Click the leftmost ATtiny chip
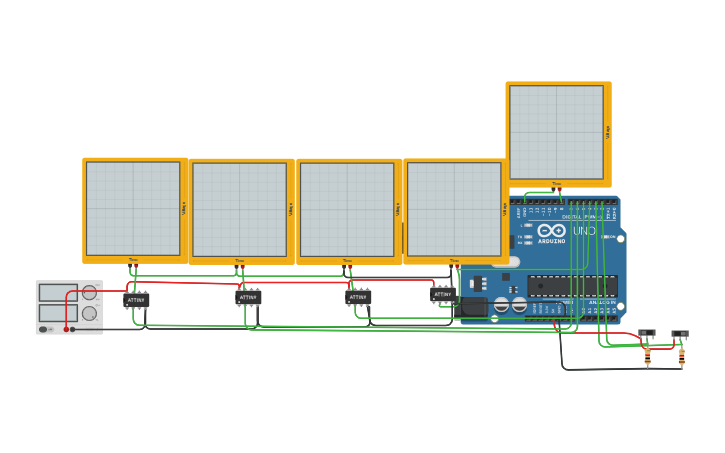Viewport: 725px width, 453px height. (136, 299)
